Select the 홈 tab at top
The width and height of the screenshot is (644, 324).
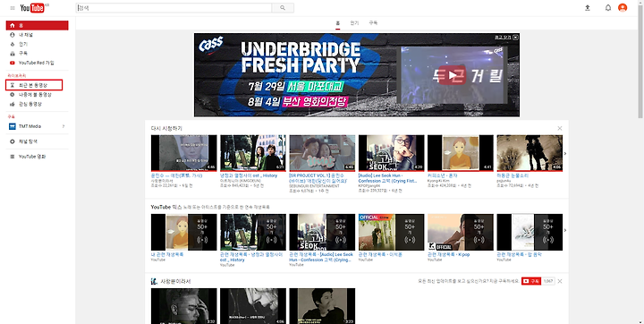coord(337,23)
